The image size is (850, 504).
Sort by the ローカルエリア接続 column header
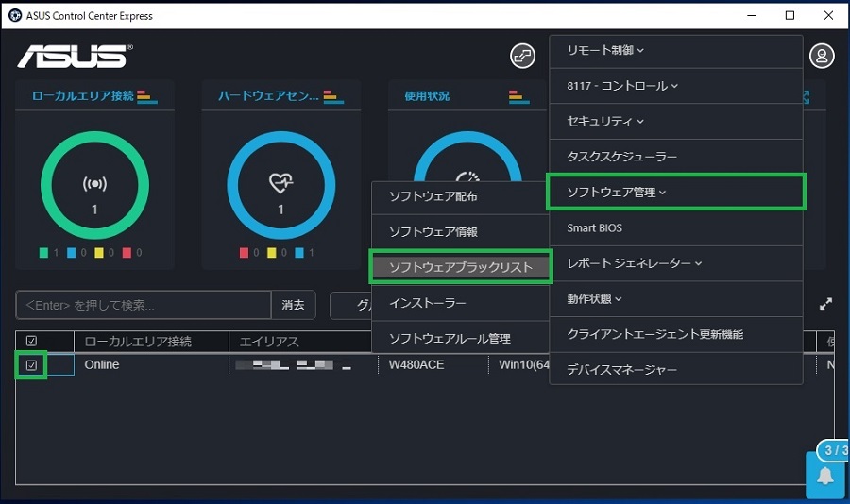click(151, 342)
